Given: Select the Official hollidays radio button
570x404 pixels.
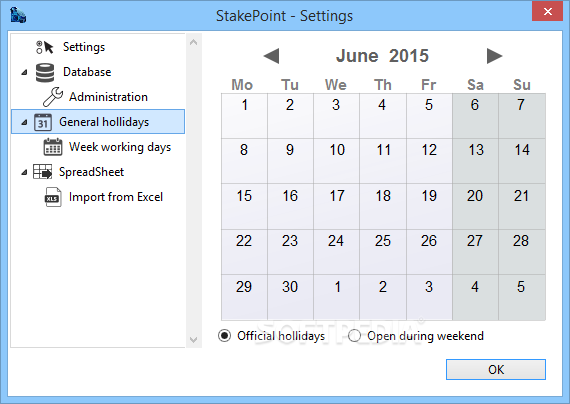Looking at the screenshot, I should (224, 336).
